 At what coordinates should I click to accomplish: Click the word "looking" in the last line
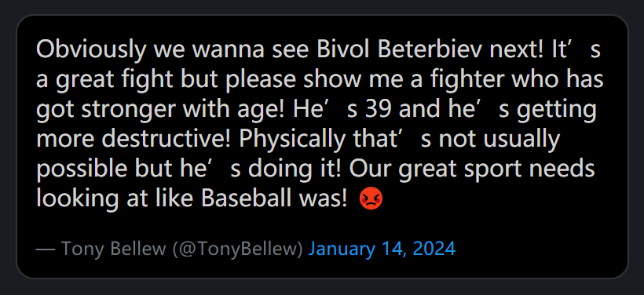click(x=75, y=199)
